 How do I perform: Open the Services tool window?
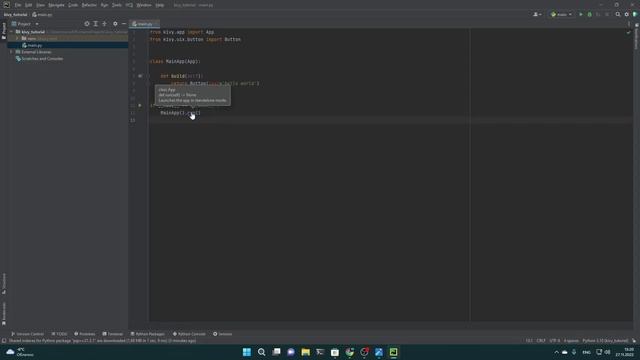point(222,334)
